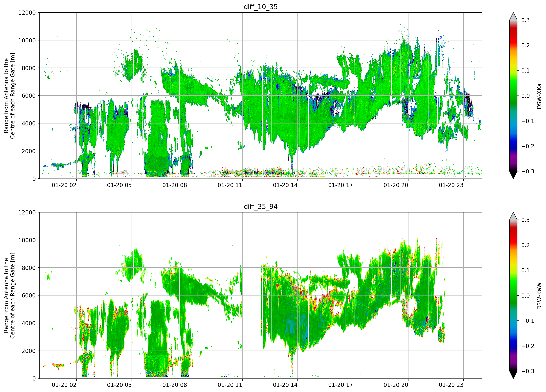
Task: Click the "2000" y-tick of diff_10_35 plot
Action: click(x=29, y=151)
